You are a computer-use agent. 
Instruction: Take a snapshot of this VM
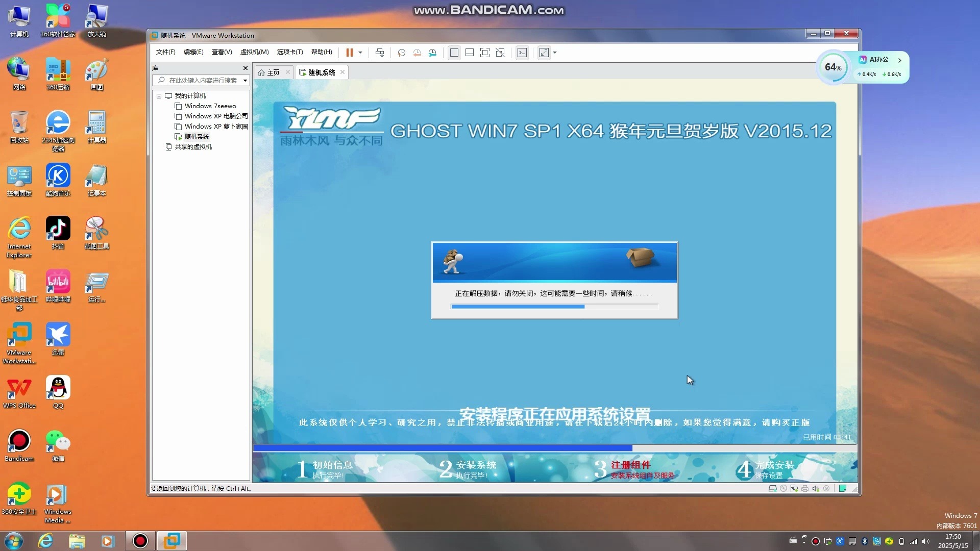pyautogui.click(x=402, y=53)
